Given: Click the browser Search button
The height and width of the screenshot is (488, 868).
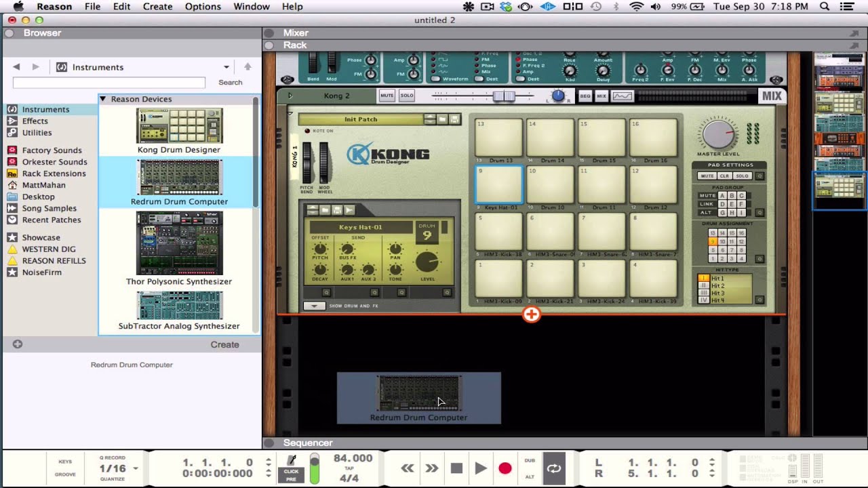Looking at the screenshot, I should pyautogui.click(x=231, y=82).
